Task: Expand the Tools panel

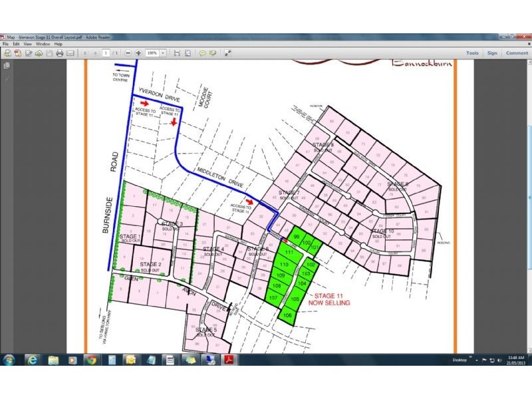Action: 471,52
